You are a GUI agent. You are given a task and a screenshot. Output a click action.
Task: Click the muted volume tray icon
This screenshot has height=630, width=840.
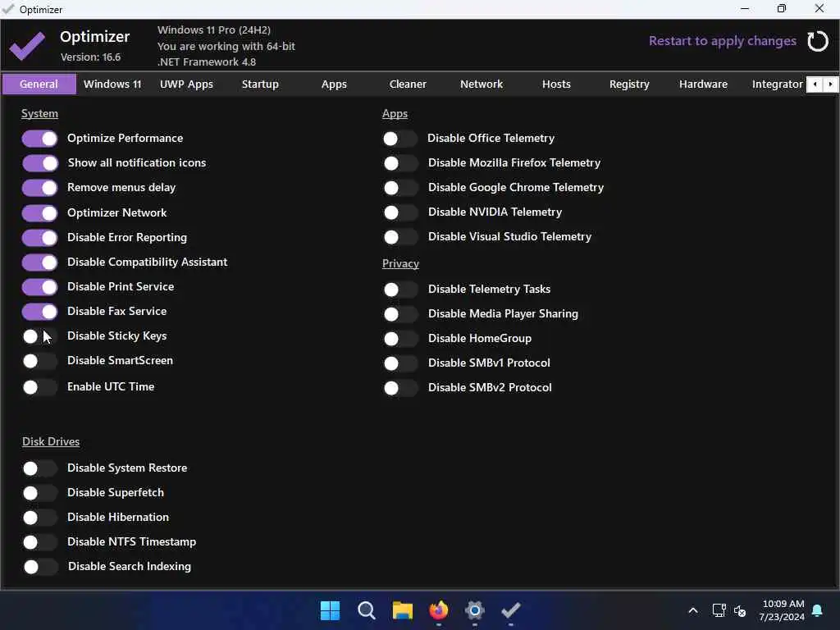coord(741,610)
